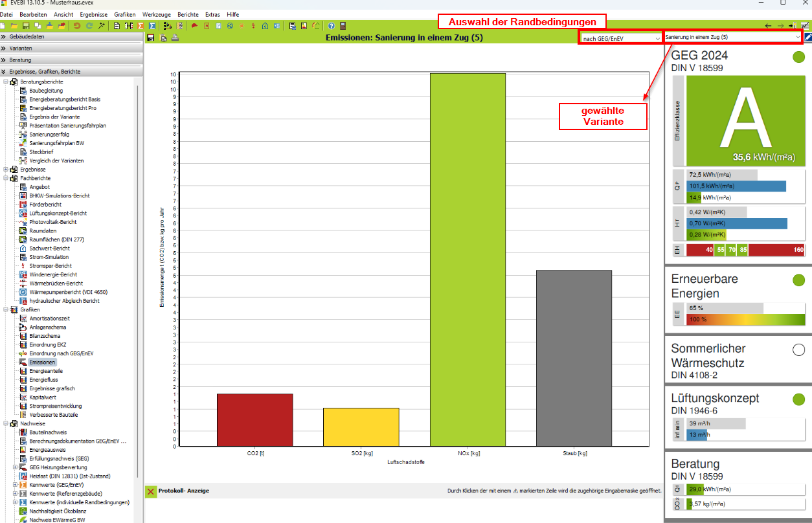Open the 'nach GEG/EnEV' boundary conditions dropdown
Screen dimensions: 812x523
[620, 38]
